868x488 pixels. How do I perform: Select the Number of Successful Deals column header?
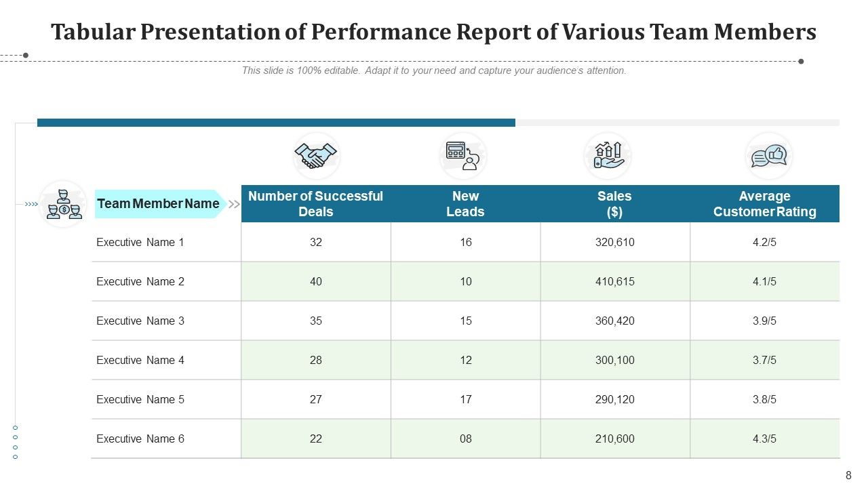coord(316,203)
